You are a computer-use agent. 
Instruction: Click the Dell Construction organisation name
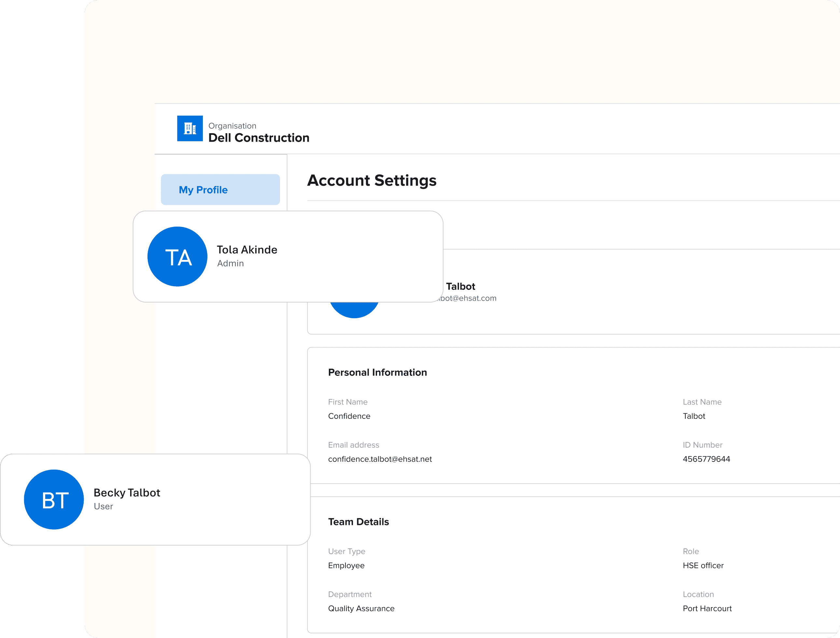tap(259, 137)
